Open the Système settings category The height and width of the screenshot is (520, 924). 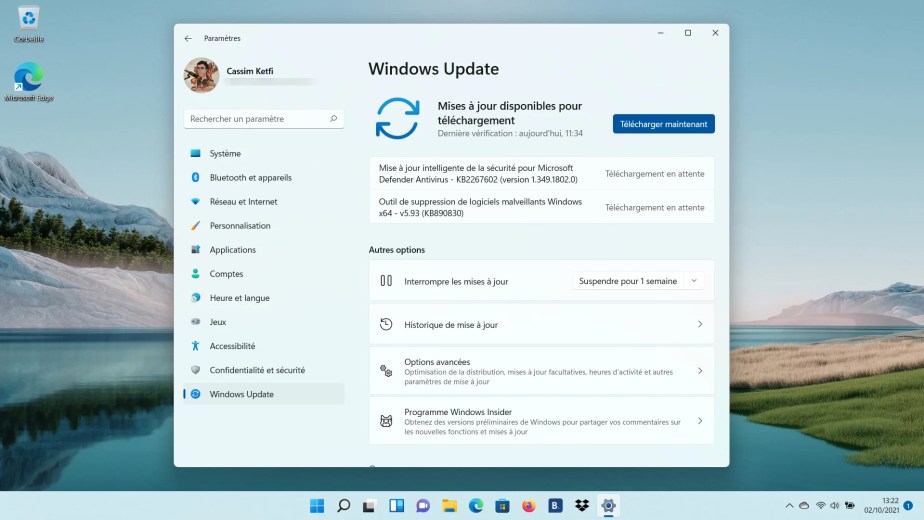pyautogui.click(x=263, y=153)
